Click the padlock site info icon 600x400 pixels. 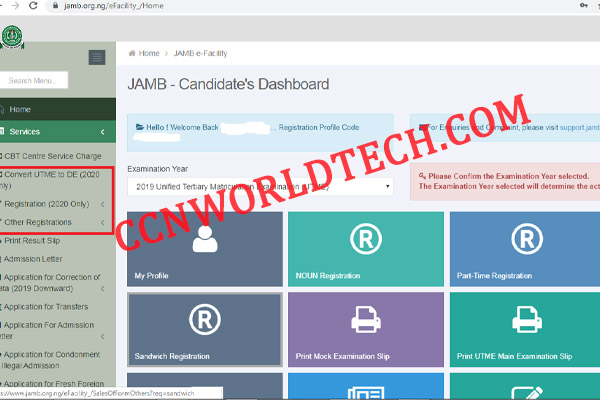pos(55,6)
